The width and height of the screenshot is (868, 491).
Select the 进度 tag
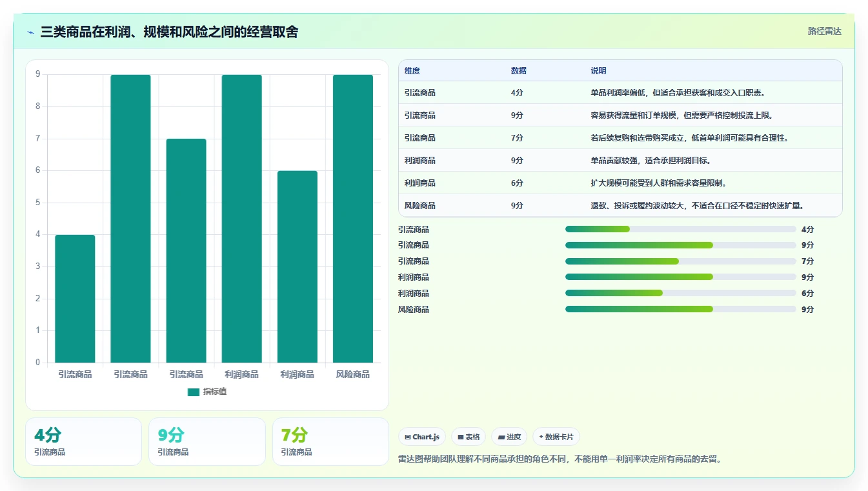(x=509, y=437)
